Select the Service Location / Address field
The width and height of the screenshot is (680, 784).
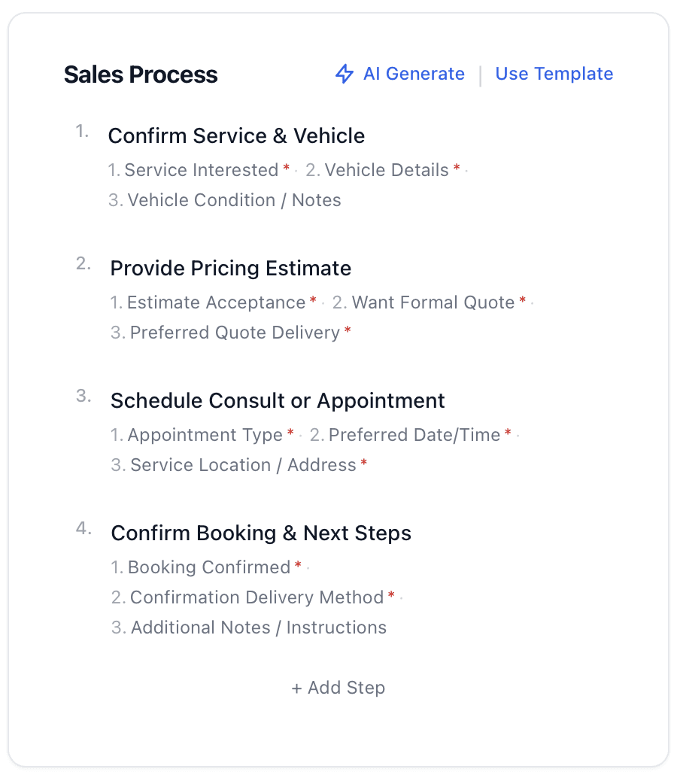(x=243, y=465)
